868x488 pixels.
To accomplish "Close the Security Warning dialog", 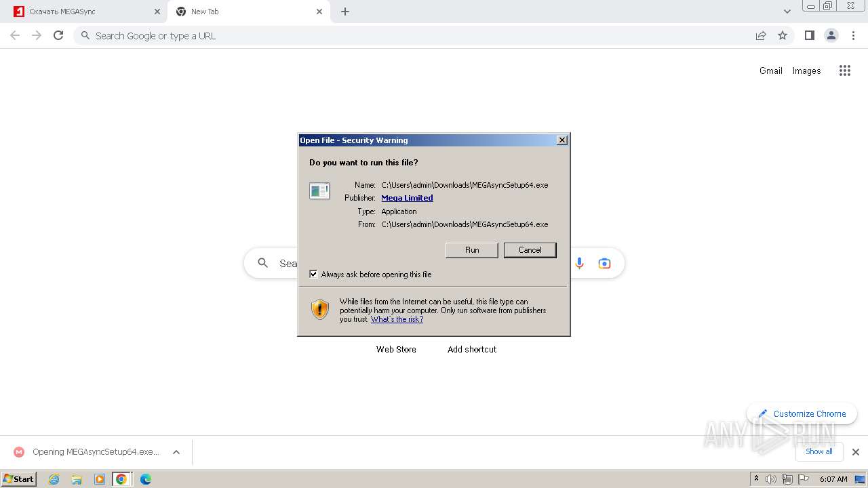I will (x=561, y=140).
